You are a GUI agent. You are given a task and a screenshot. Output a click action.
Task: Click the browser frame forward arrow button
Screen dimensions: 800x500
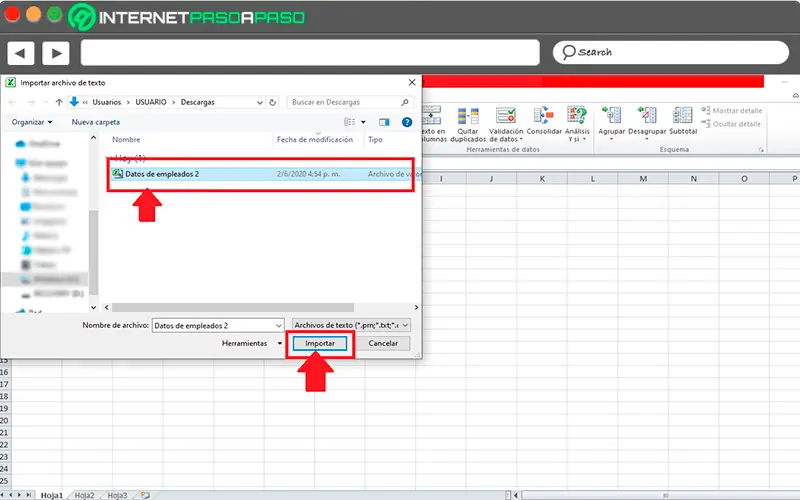coord(56,53)
